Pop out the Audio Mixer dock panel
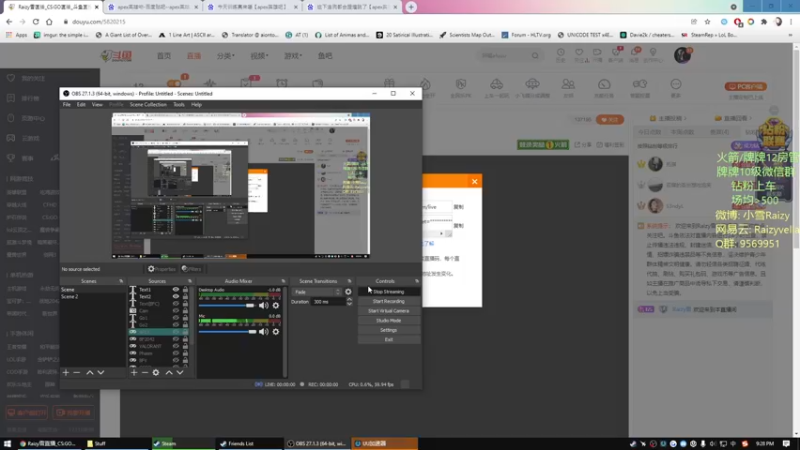This screenshot has width=800, height=450. tap(283, 281)
